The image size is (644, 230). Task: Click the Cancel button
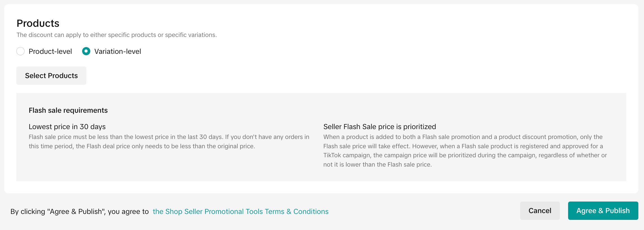[x=540, y=210]
